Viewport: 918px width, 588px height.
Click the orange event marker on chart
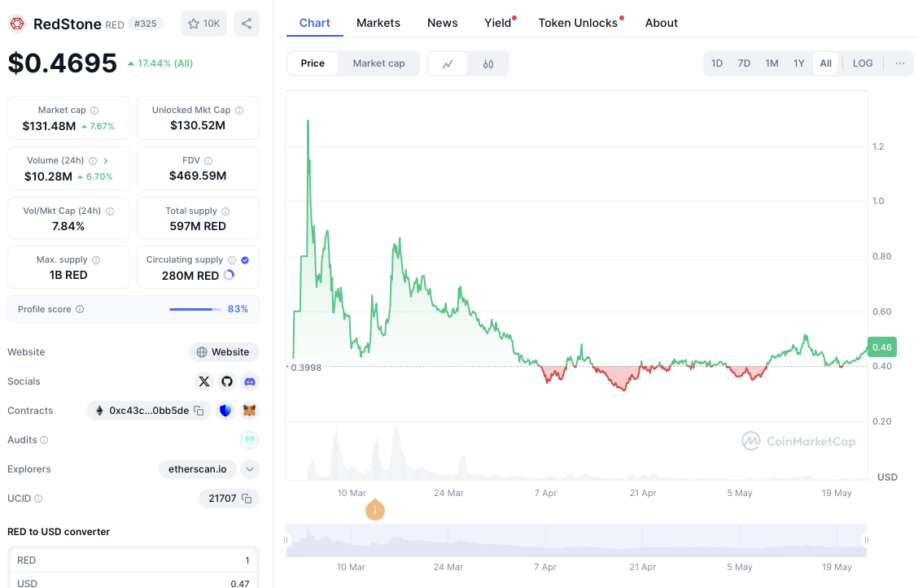375,510
